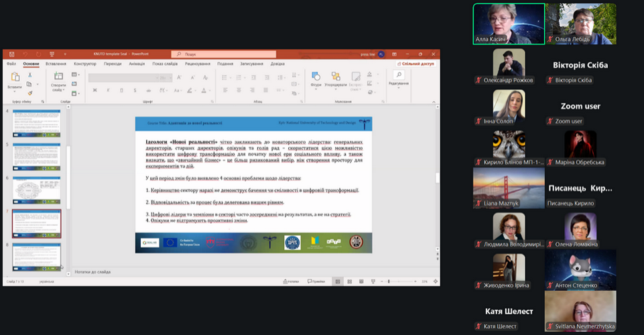Screen dimensions: 644x335
Task: Toggle Bold (Ж) formatting
Action: (94, 90)
